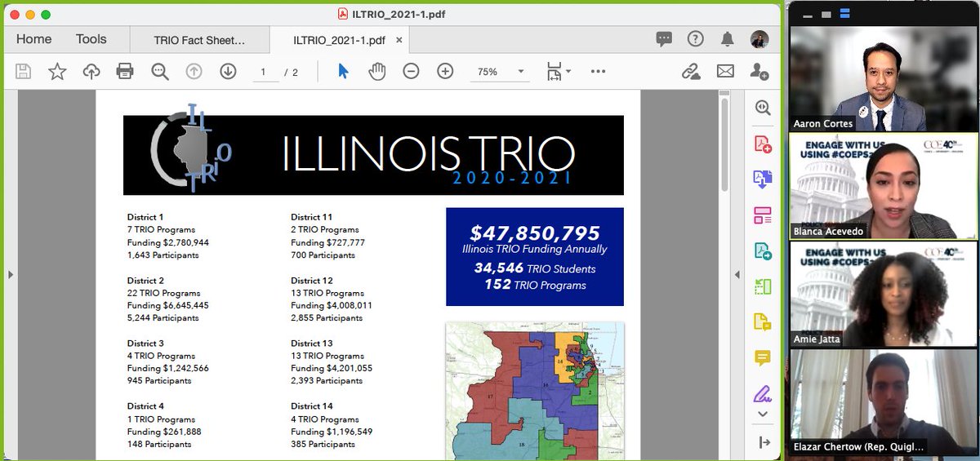
Task: Click the 'District 14' heading
Action: 313,406
